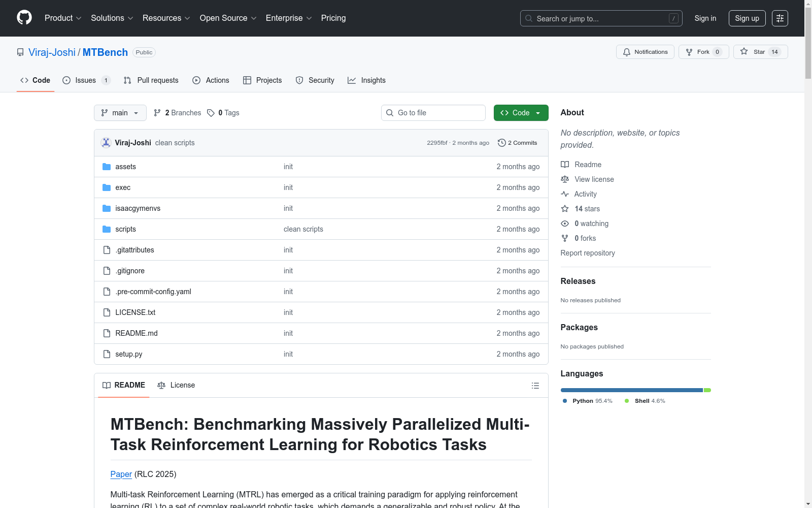Expand the Solutions menu
This screenshot has height=508, width=812.
coord(112,18)
